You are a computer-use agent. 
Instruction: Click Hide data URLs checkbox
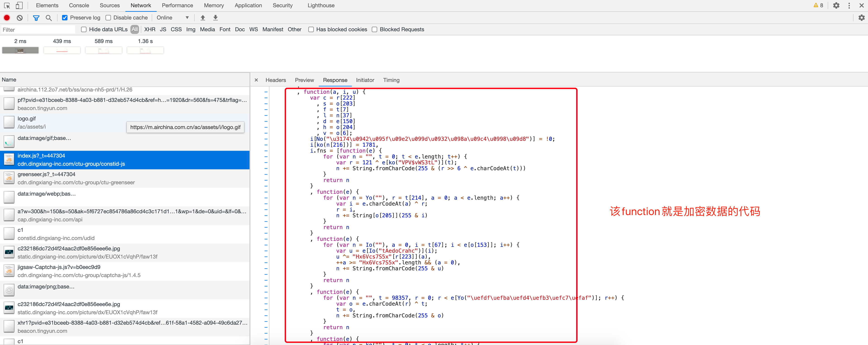[x=80, y=30]
